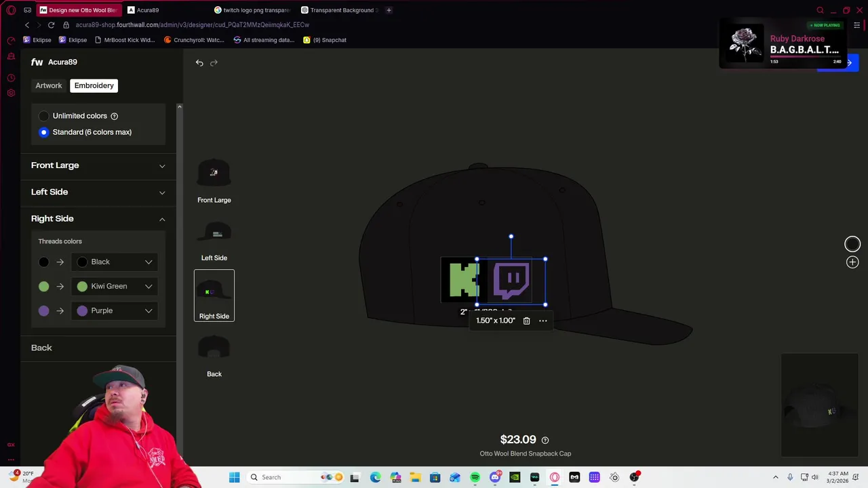Open File Explorer from the taskbar

coord(415,477)
